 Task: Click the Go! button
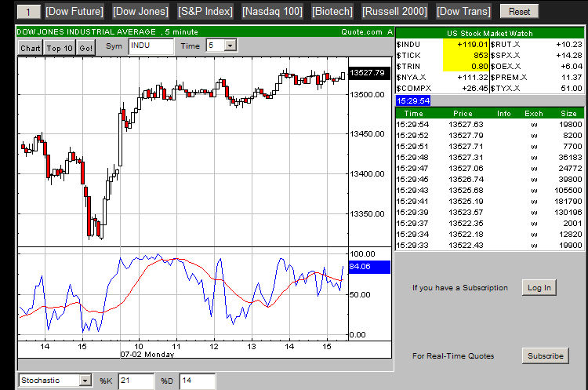pos(86,48)
